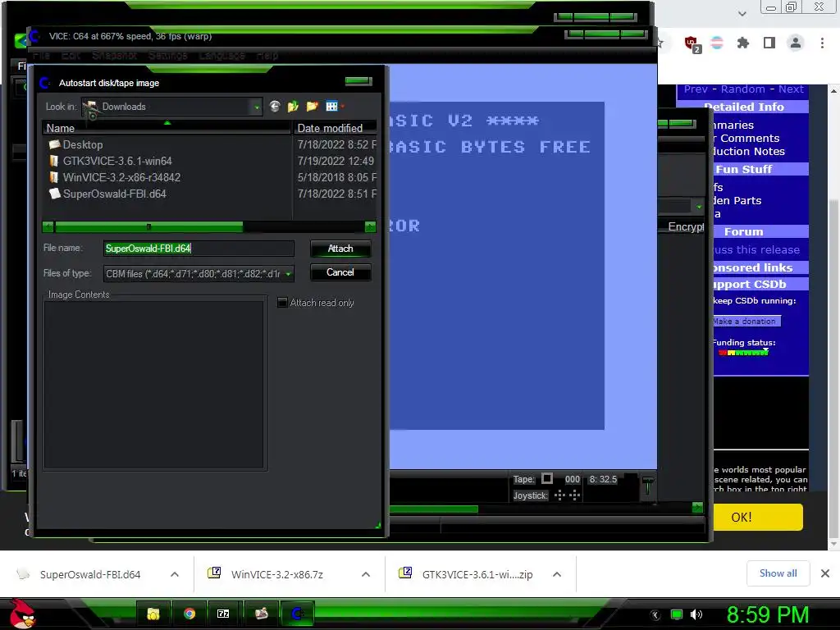Click the Cancel button
Image resolution: width=840 pixels, height=630 pixels.
(x=340, y=272)
